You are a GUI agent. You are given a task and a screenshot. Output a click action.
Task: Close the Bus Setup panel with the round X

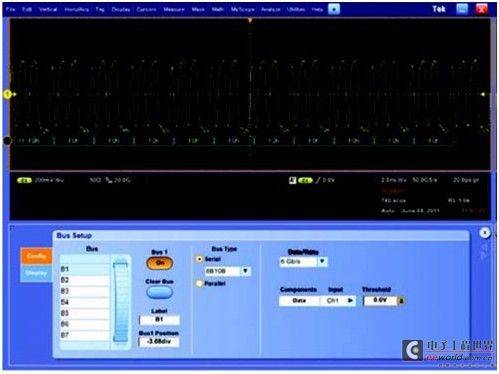click(x=485, y=233)
